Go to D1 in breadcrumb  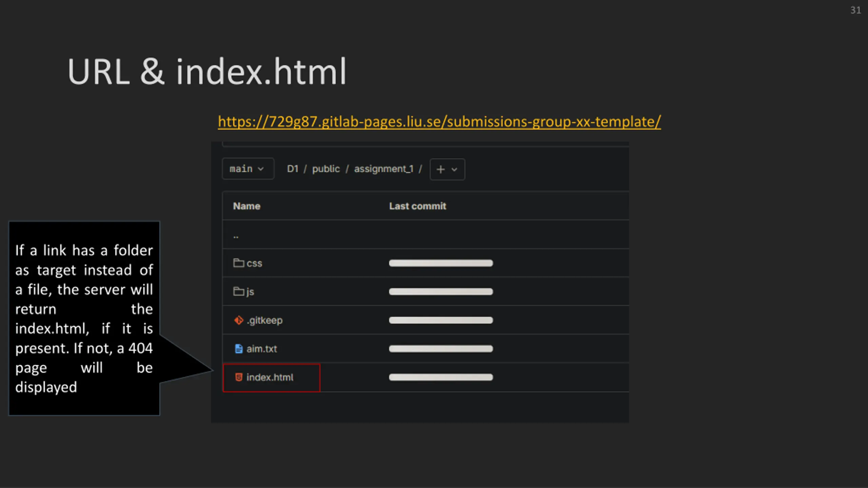[x=292, y=169]
